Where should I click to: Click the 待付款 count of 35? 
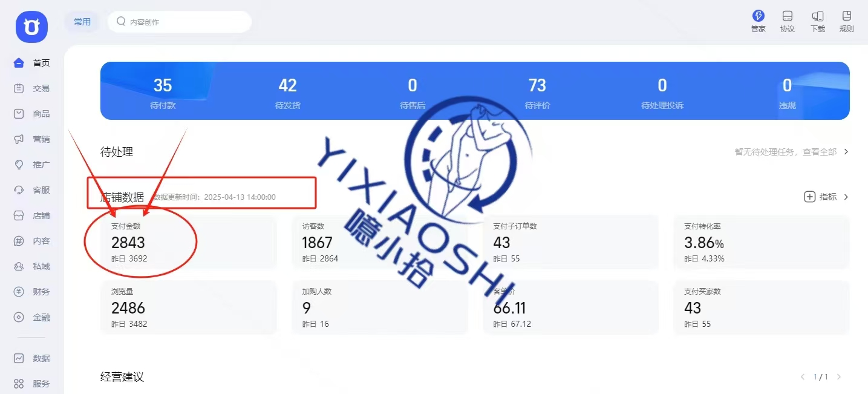[x=163, y=85]
